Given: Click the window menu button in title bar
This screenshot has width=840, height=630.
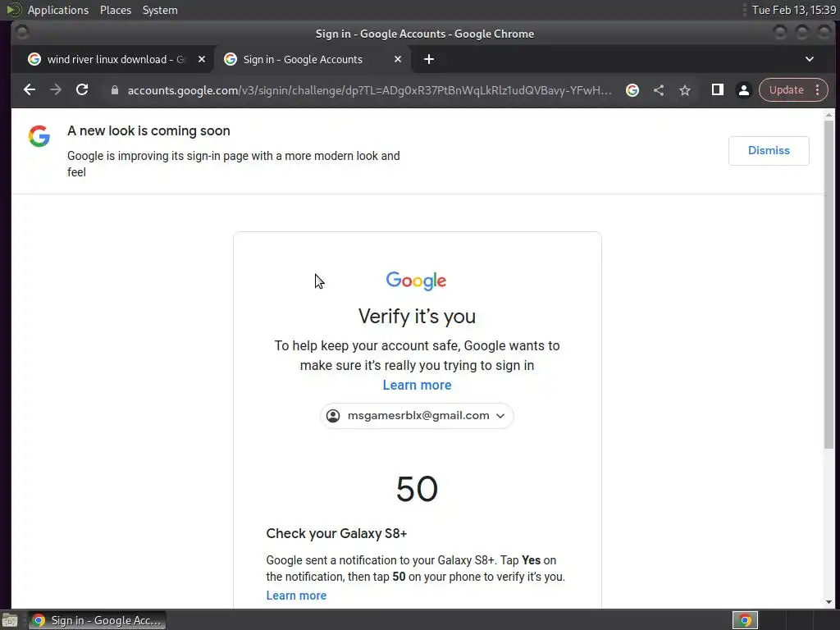Looking at the screenshot, I should pyautogui.click(x=22, y=33).
